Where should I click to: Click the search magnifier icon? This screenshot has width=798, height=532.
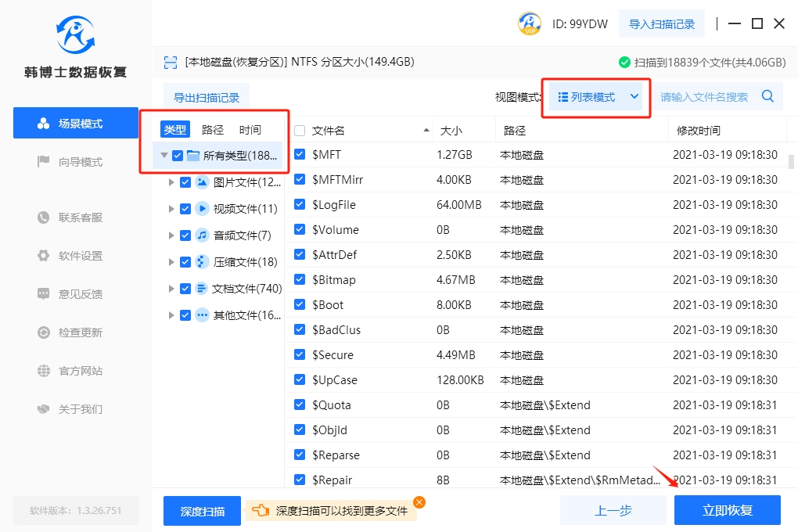click(x=767, y=96)
